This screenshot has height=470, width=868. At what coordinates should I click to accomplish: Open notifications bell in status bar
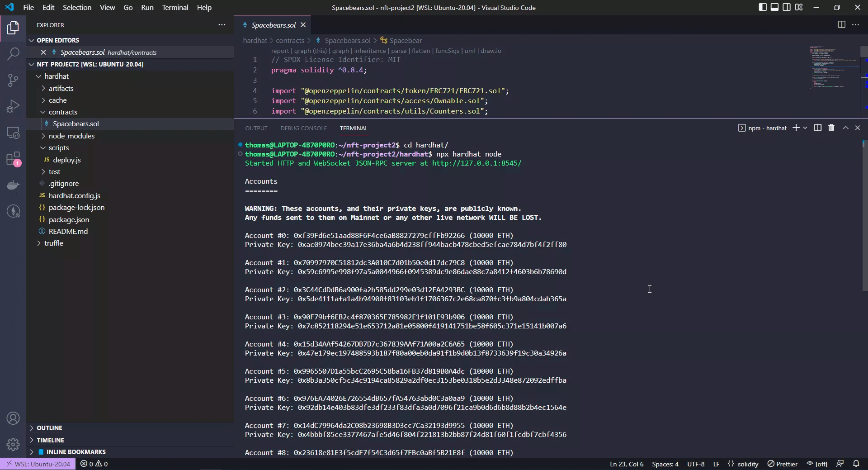point(856,464)
